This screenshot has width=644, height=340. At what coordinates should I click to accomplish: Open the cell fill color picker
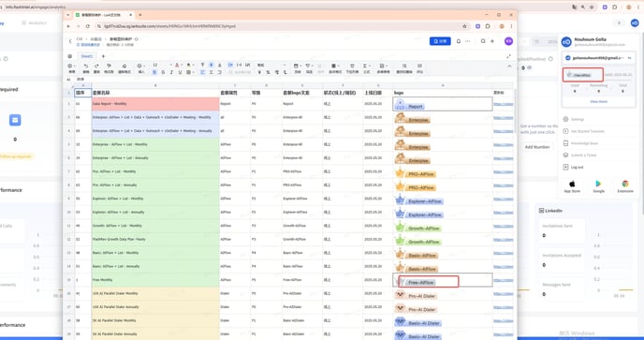tap(190, 66)
